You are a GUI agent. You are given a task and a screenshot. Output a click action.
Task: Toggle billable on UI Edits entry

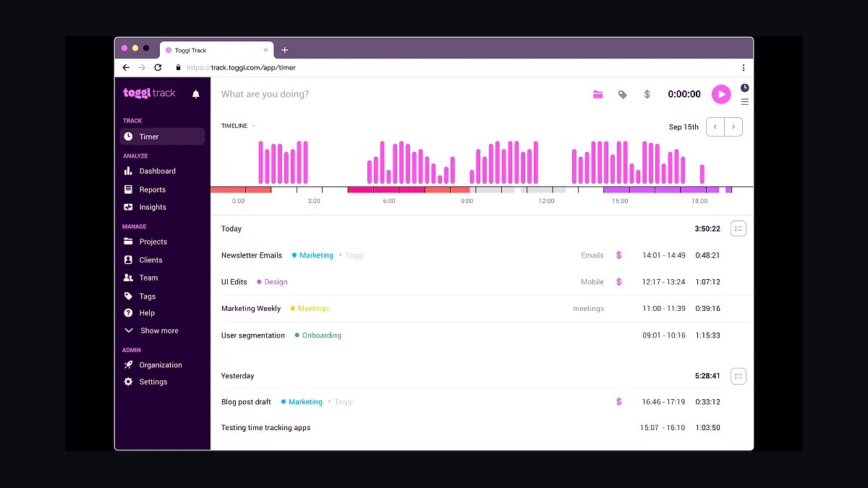(619, 282)
